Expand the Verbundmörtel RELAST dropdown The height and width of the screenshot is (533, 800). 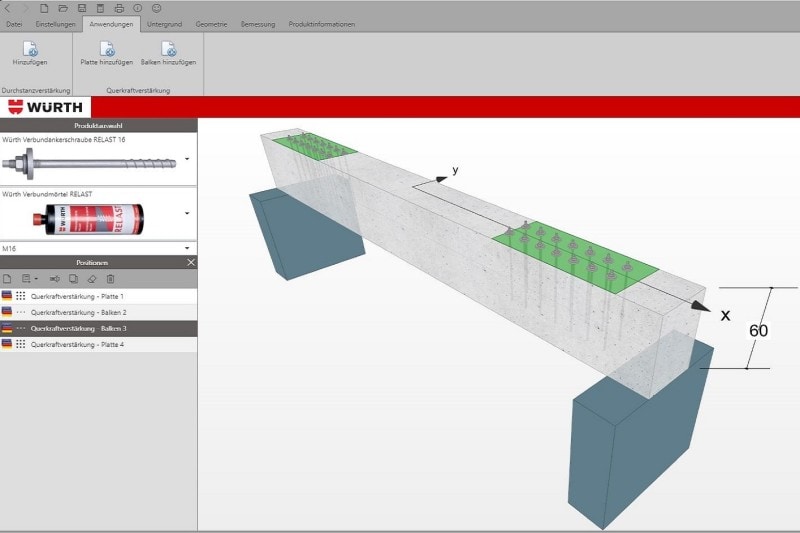pyautogui.click(x=187, y=213)
